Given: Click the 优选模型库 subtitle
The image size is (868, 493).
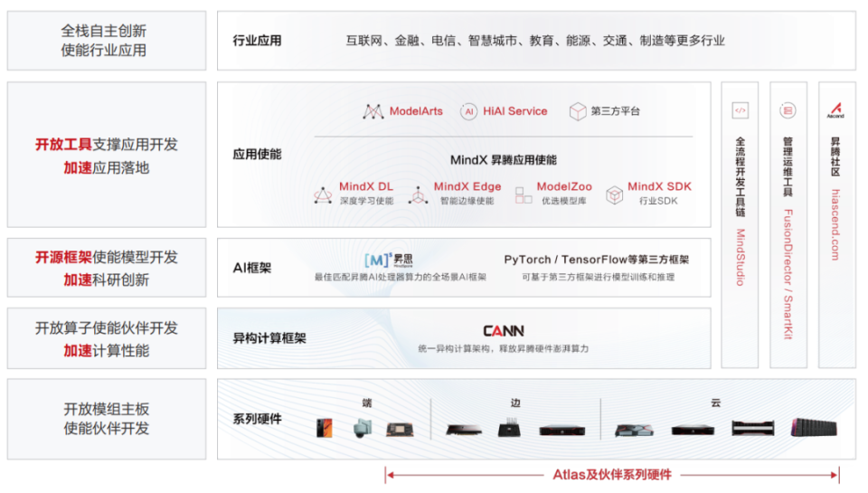Looking at the screenshot, I should tap(563, 201).
